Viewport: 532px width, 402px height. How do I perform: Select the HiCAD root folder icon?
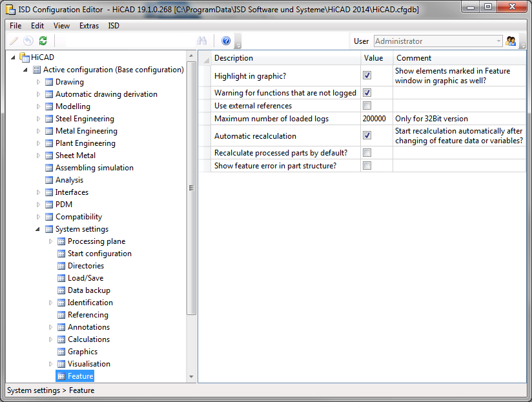pos(25,57)
